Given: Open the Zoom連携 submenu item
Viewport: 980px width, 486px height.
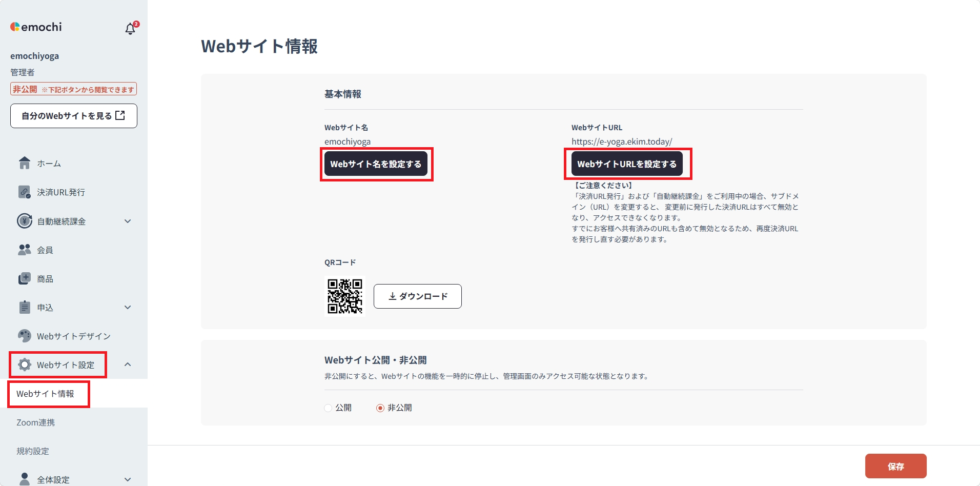Looking at the screenshot, I should [74, 422].
